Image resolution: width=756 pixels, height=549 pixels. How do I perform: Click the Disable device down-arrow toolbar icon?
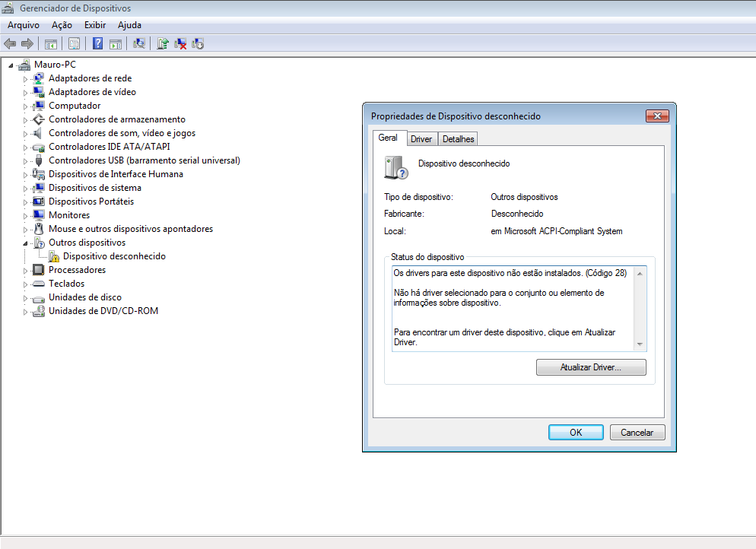198,44
